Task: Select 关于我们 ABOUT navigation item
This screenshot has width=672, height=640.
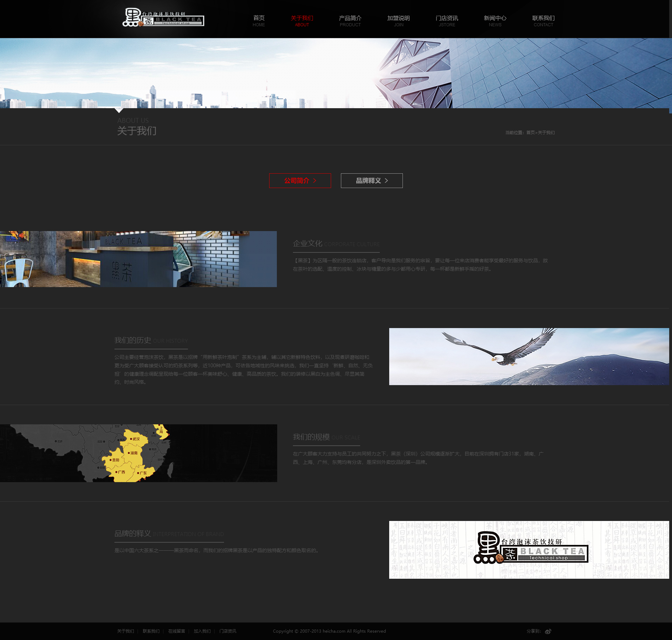Action: point(302,21)
